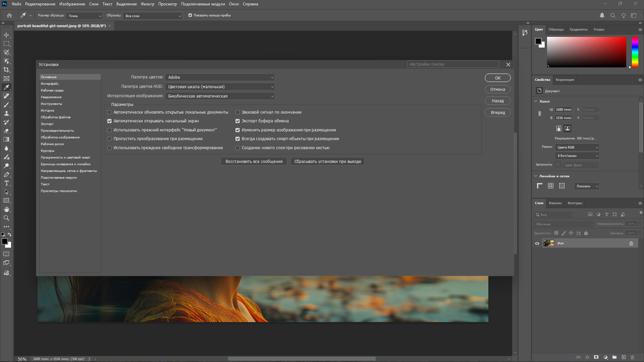Viewport: 644px width, 362px height.
Task: Hide the Фон layer visibility eye
Action: coord(537,243)
